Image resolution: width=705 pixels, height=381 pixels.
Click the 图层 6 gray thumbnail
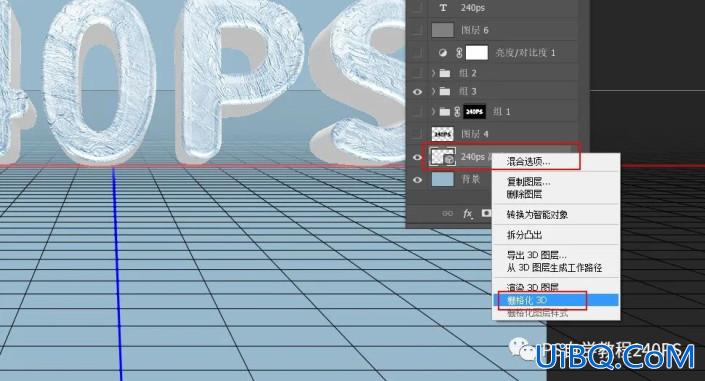(x=442, y=30)
